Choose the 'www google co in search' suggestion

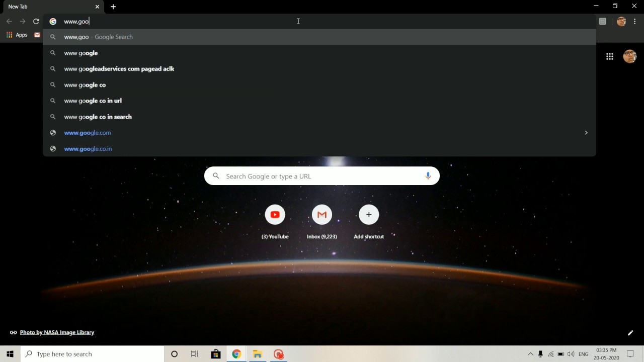pyautogui.click(x=319, y=117)
